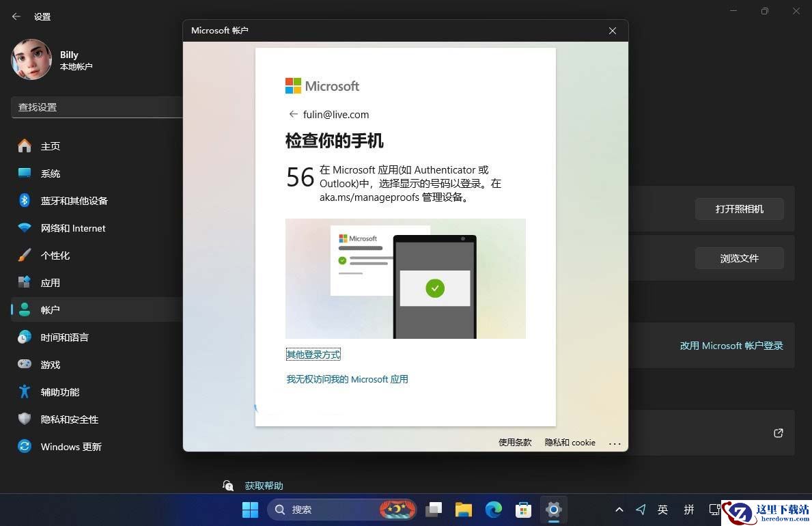812x526 pixels.
Task: Open the Windows Start menu
Action: pyautogui.click(x=250, y=510)
